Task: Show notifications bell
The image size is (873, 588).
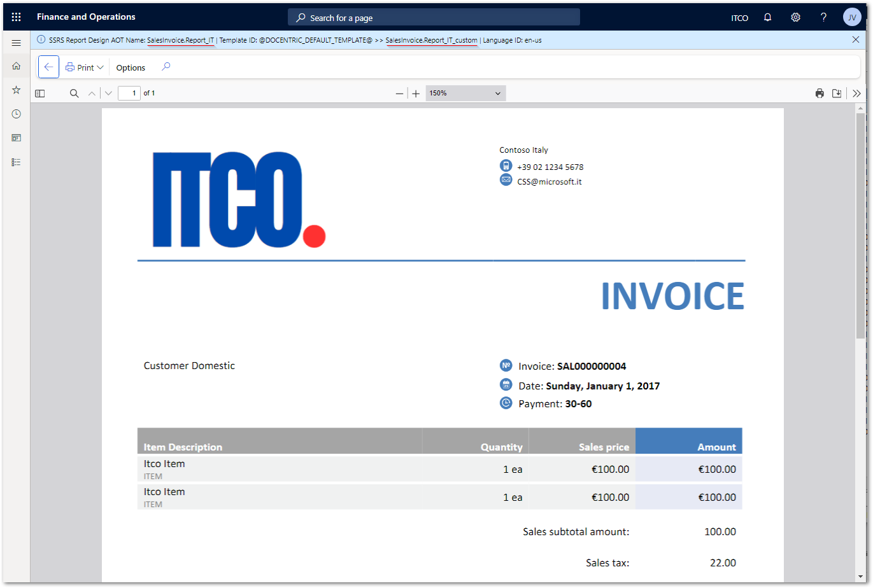Action: pos(768,17)
